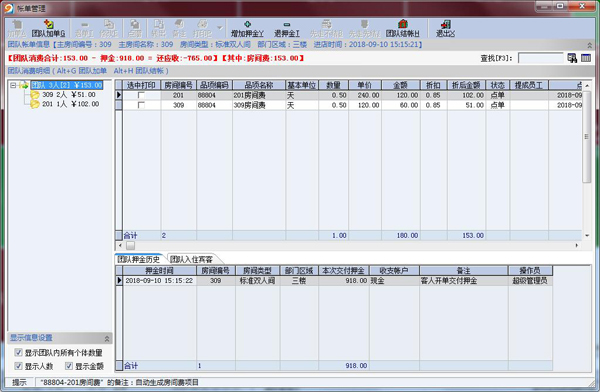Image resolution: width=600 pixels, height=392 pixels.
Task: Tick the print checkbox for the 309房间费 row
Action: (x=141, y=105)
